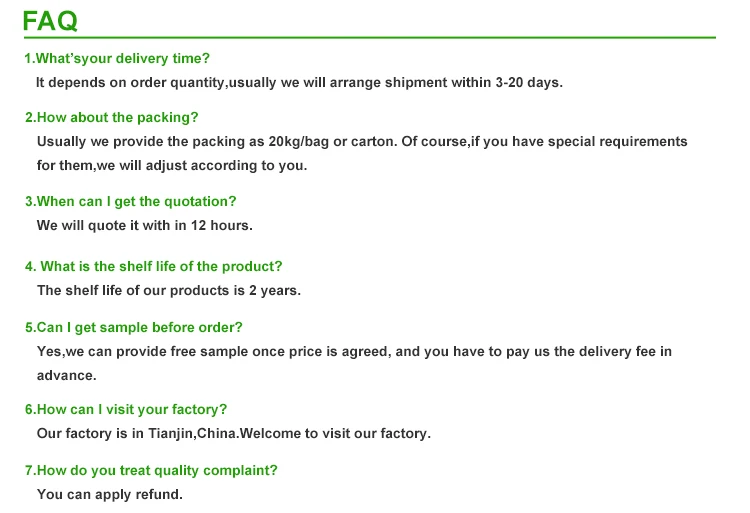Click the green divider line under the FAQ heading
The image size is (750, 513).
point(368,38)
